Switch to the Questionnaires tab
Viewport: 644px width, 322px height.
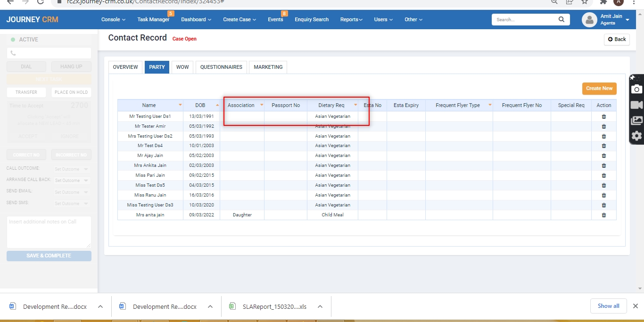pos(221,67)
